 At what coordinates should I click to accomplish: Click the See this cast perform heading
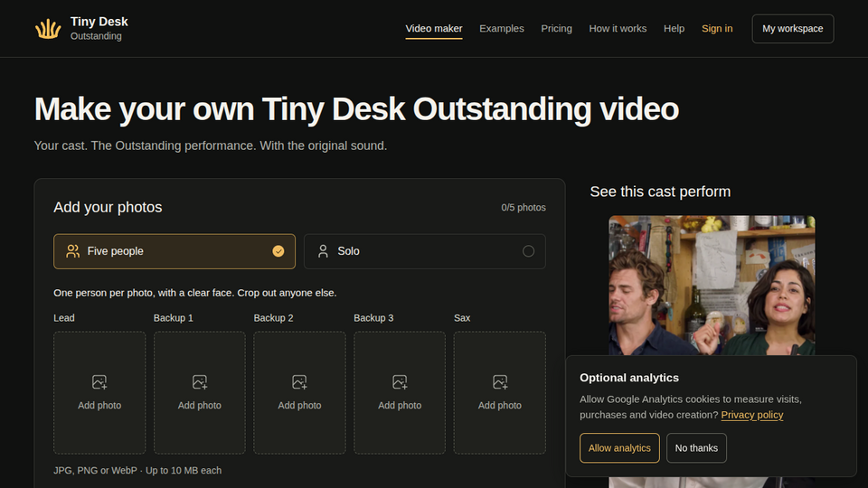point(660,192)
